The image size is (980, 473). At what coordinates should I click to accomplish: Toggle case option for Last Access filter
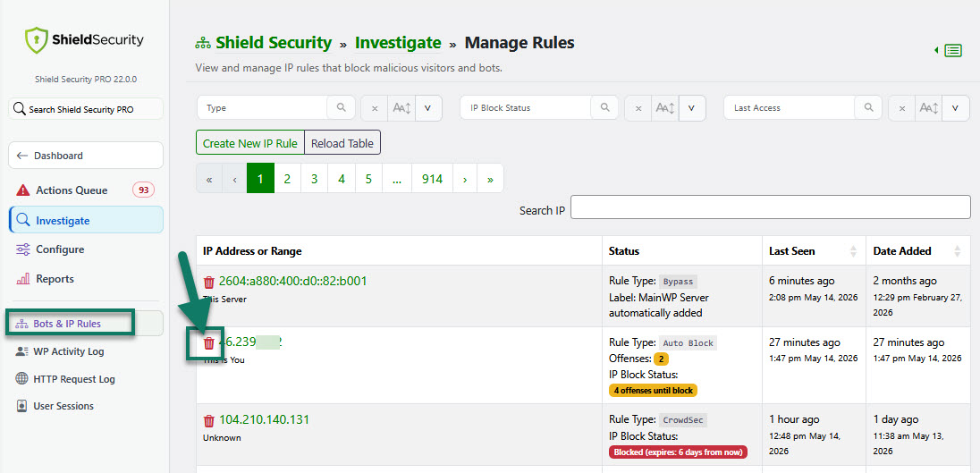pyautogui.click(x=929, y=108)
